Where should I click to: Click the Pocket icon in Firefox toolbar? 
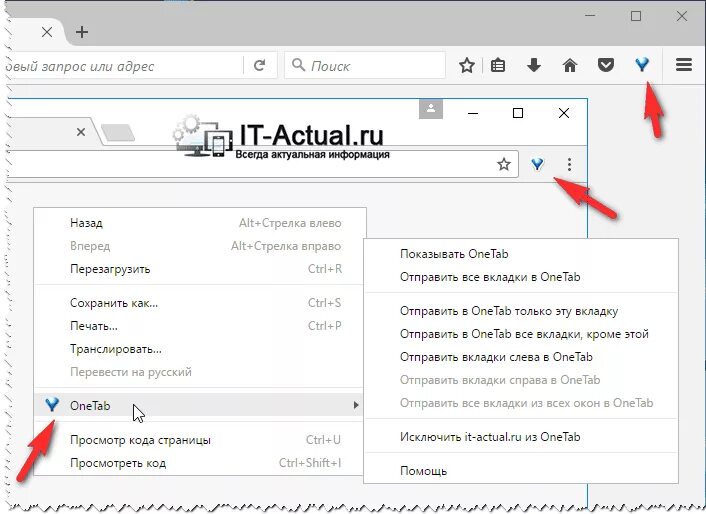click(x=606, y=66)
